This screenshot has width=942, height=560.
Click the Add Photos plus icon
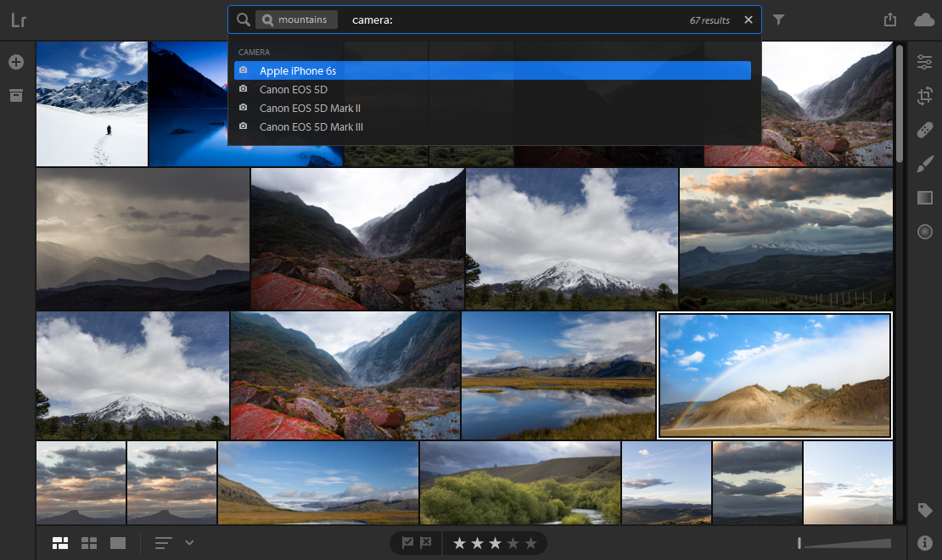coord(15,61)
